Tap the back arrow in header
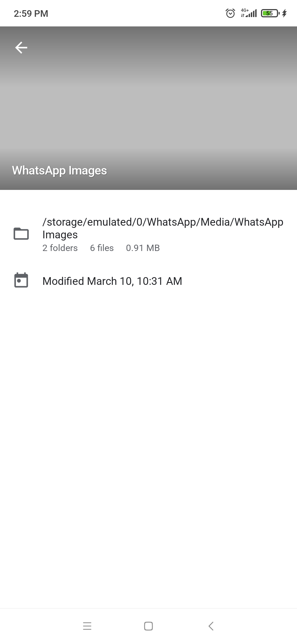This screenshot has height=644, width=297. pyautogui.click(x=21, y=48)
